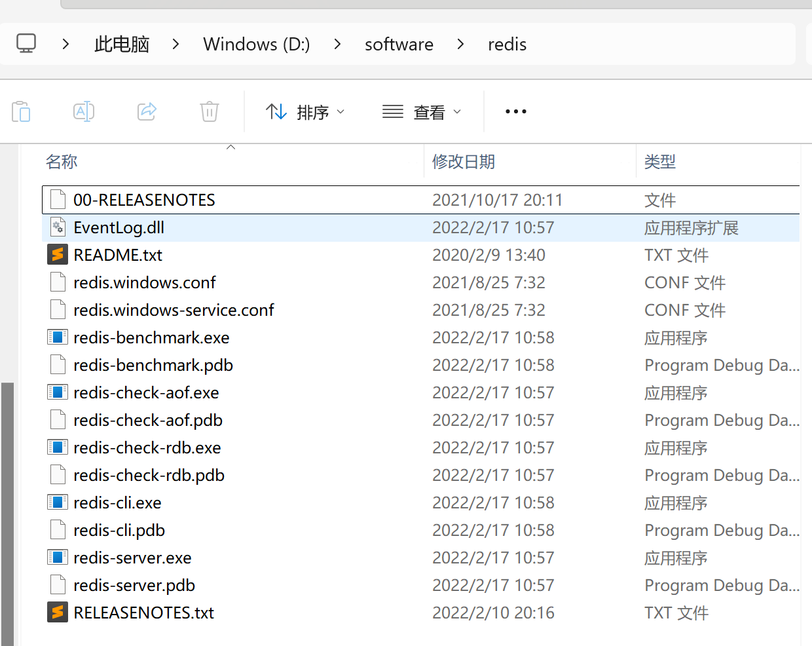
Task: Expand the chevron after Windows (D:)
Action: tap(337, 44)
